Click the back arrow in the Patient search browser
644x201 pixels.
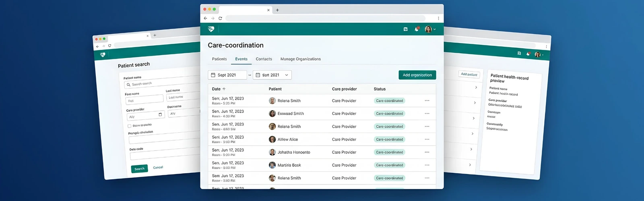(x=97, y=47)
